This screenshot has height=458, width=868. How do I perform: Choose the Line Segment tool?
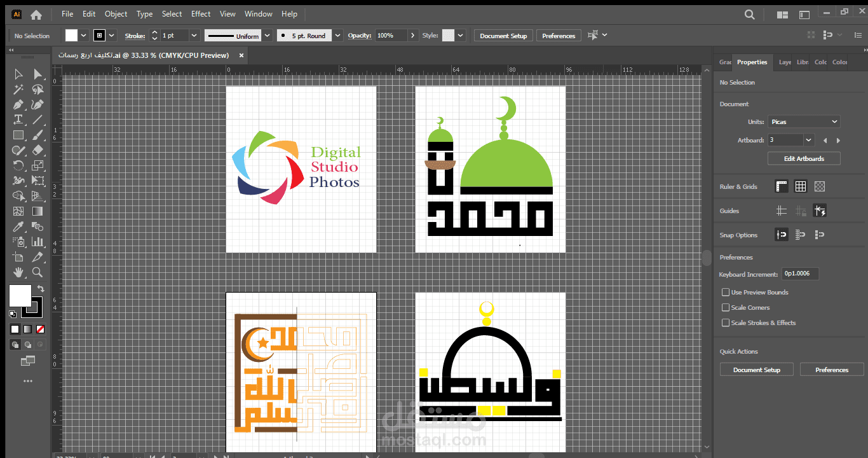(x=37, y=120)
